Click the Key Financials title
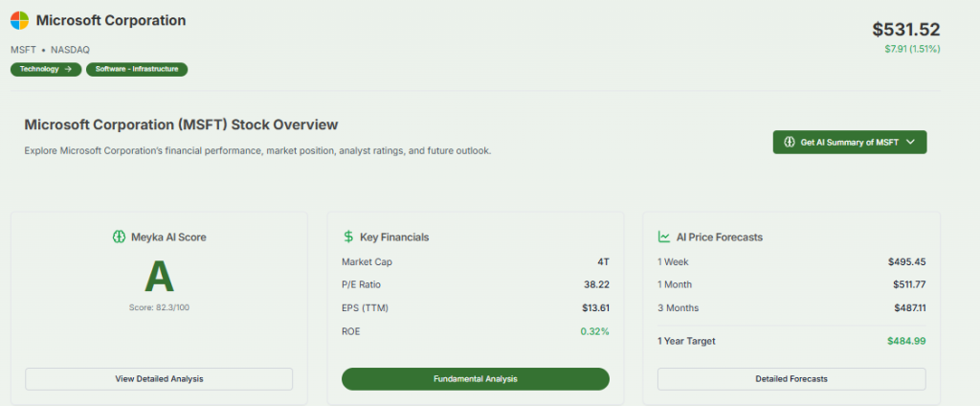Image resolution: width=980 pixels, height=406 pixels. pyautogui.click(x=394, y=237)
